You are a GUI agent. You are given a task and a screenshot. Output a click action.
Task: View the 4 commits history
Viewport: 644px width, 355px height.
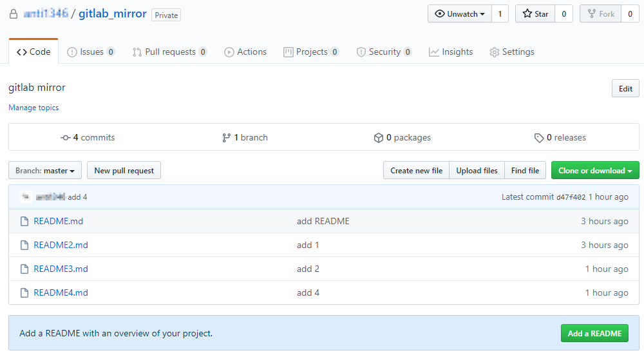click(88, 138)
